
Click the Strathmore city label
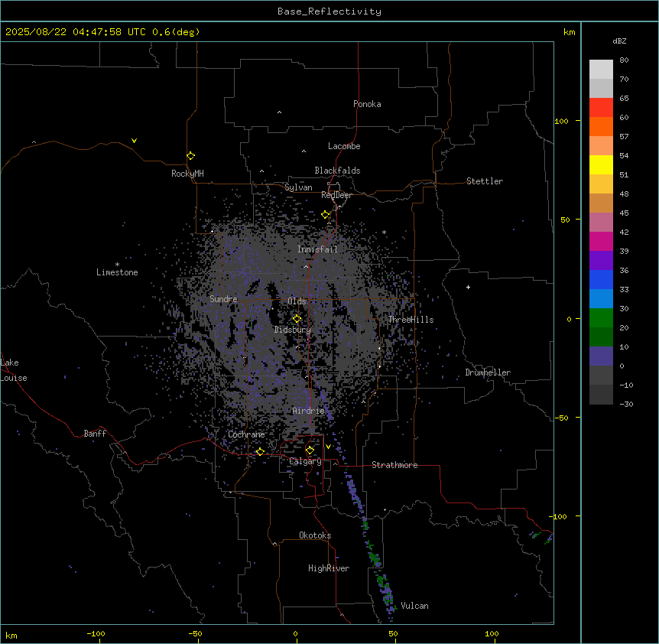394,465
